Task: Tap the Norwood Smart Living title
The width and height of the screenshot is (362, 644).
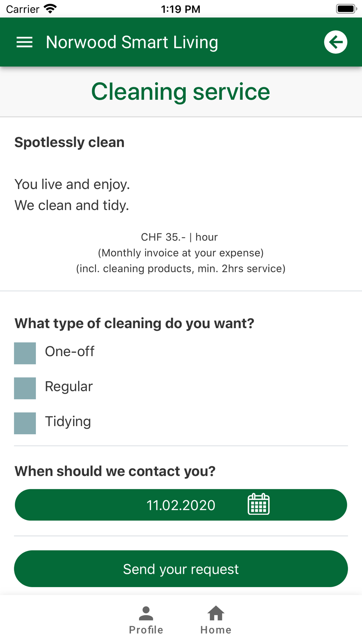Action: tap(132, 42)
